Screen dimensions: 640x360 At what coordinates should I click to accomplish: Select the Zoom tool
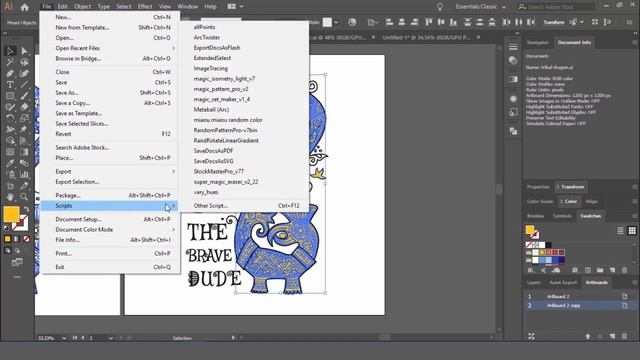pyautogui.click(x=24, y=197)
